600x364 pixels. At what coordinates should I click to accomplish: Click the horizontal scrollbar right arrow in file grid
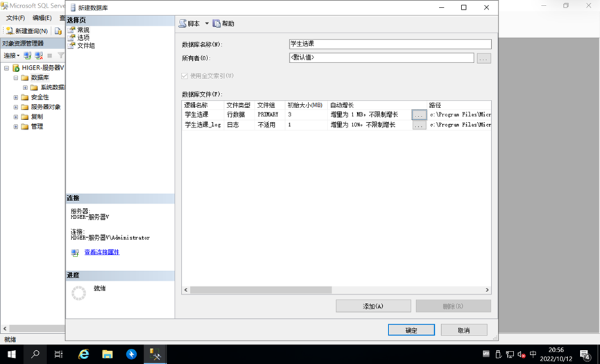(487, 290)
